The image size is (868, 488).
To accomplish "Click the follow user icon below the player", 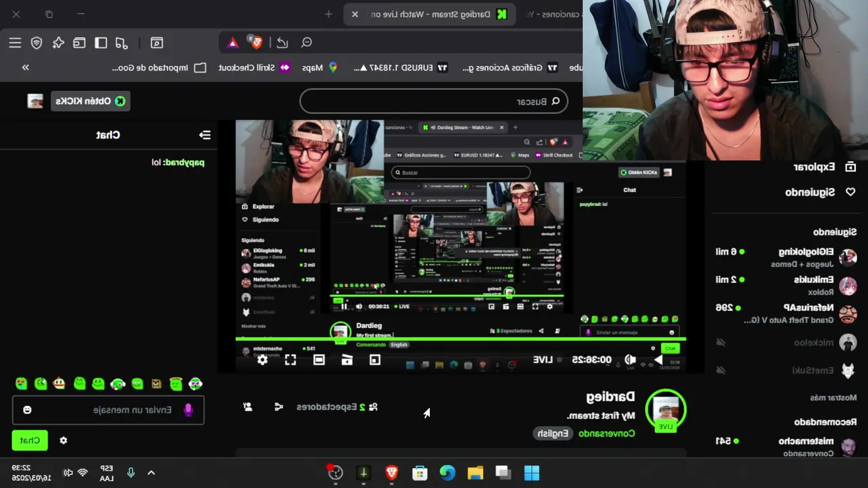I will coord(248,407).
